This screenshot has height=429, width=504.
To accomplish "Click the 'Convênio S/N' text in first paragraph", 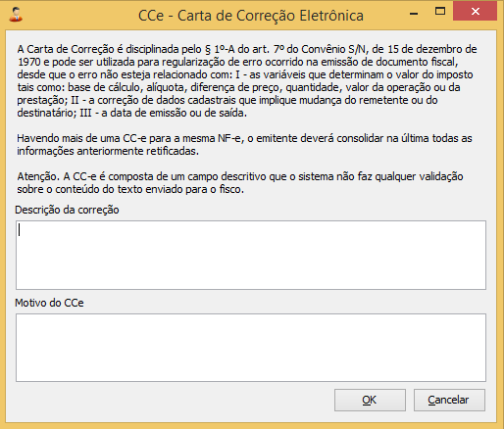I will (x=333, y=49).
